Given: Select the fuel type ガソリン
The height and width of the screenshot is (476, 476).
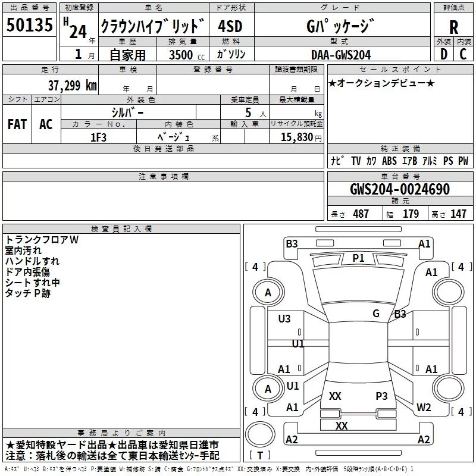Looking at the screenshot, I should point(231,54).
